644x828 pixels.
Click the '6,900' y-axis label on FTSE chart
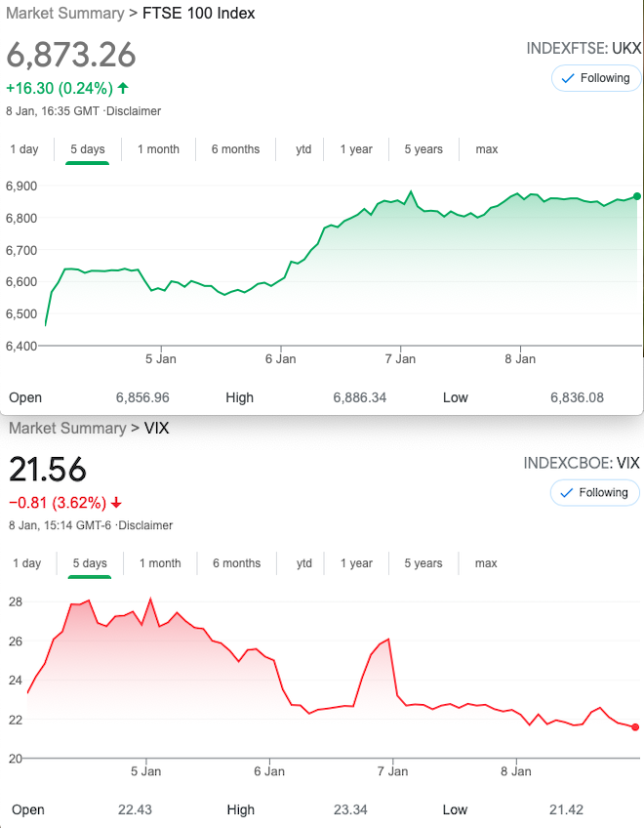[21, 186]
